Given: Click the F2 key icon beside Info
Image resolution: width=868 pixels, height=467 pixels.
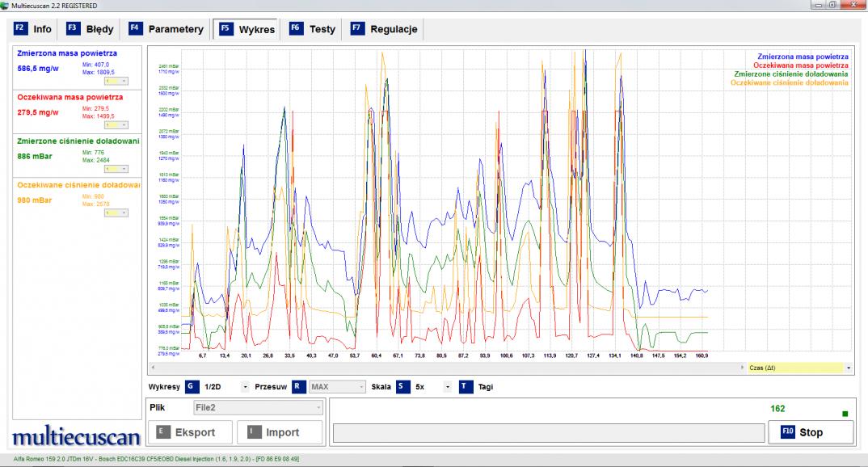Looking at the screenshot, I should 20,29.
